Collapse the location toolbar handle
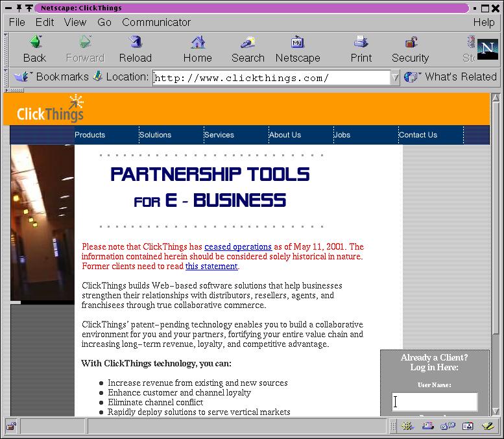 click(x=5, y=77)
